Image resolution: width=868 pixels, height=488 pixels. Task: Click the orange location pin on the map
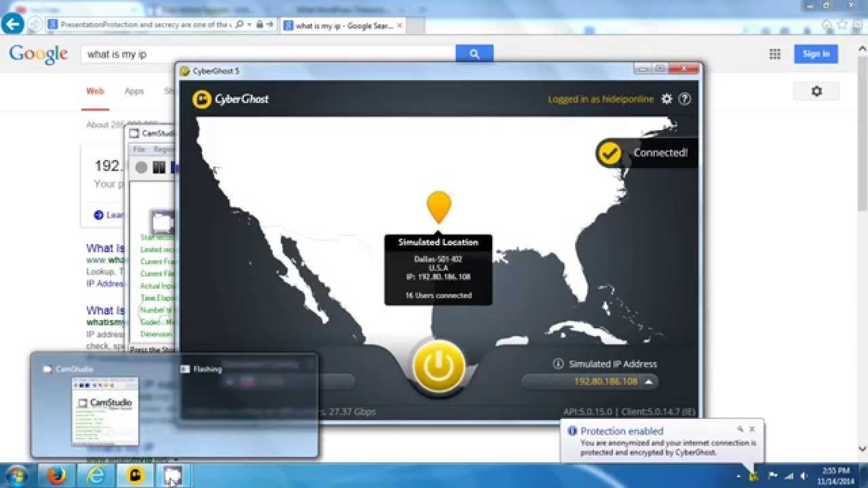click(439, 207)
